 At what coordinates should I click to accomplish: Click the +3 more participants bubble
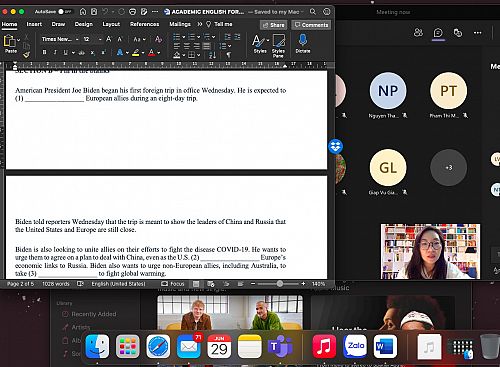(448, 167)
